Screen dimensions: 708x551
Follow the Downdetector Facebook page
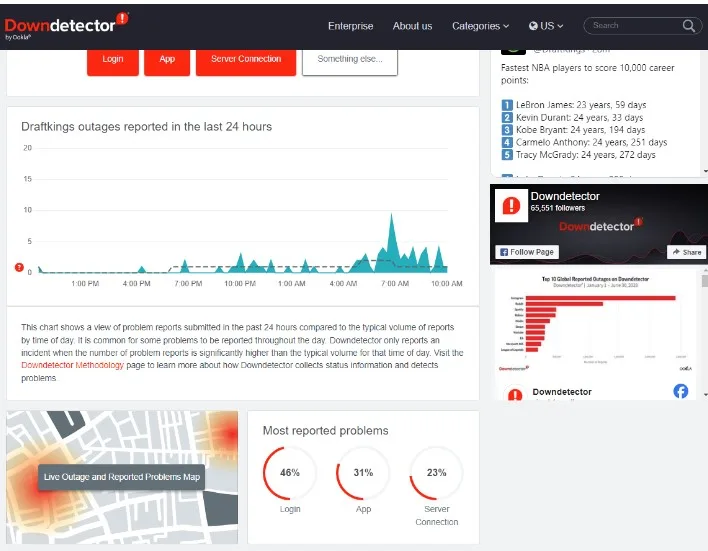click(x=527, y=252)
